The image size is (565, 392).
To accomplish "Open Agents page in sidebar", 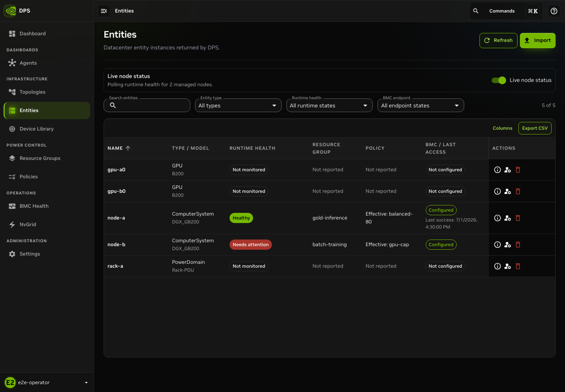I will click(x=47, y=63).
